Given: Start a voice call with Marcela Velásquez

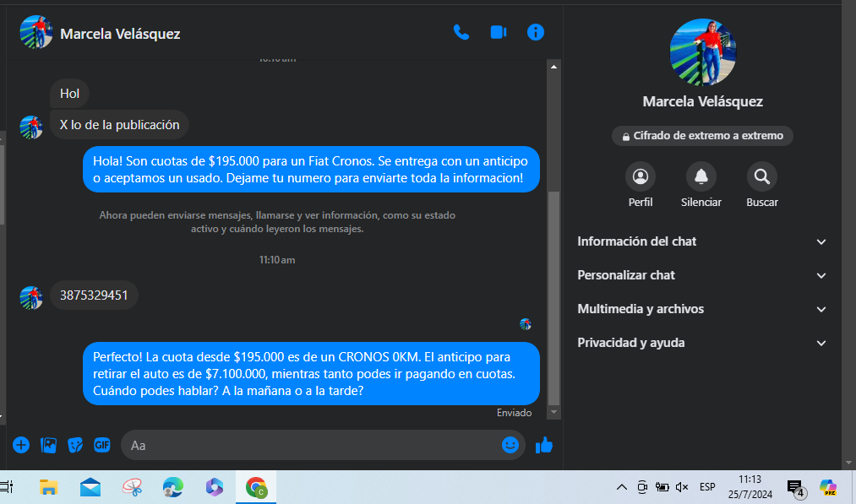Looking at the screenshot, I should 461,33.
